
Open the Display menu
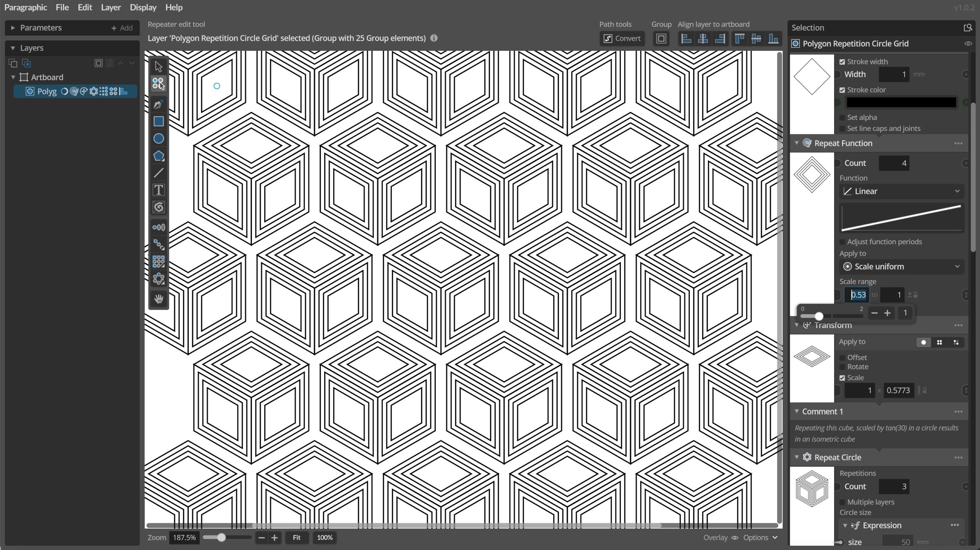[x=143, y=7]
